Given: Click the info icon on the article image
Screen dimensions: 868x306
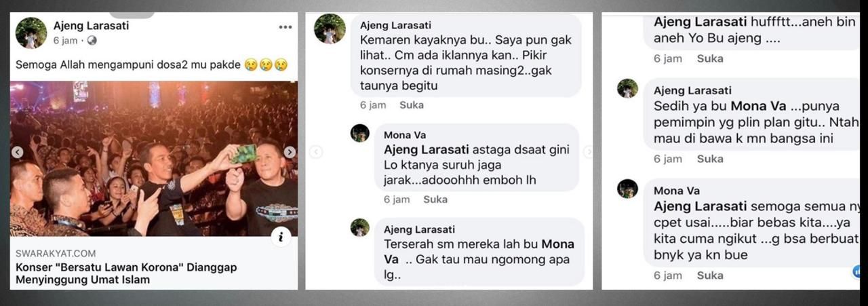Looking at the screenshot, I should click(281, 236).
